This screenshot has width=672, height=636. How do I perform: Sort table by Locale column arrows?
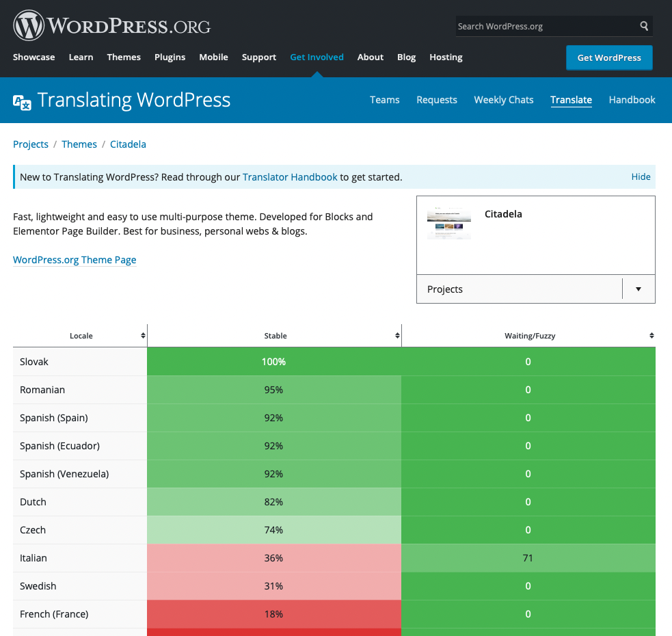point(143,336)
